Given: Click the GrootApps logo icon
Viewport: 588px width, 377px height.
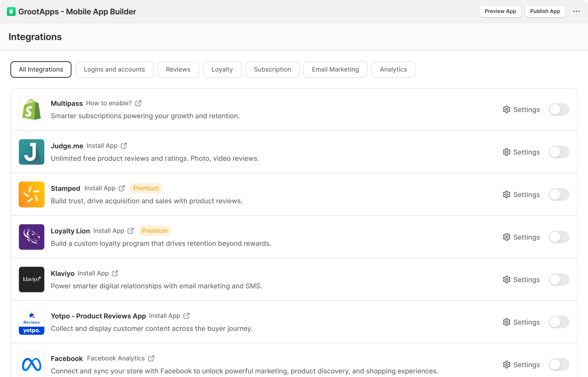Looking at the screenshot, I should (x=11, y=12).
